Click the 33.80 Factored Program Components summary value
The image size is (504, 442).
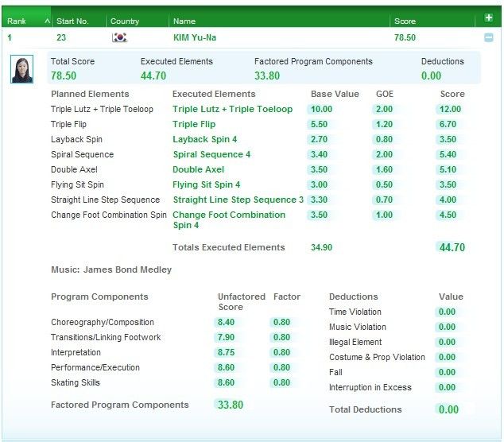click(x=267, y=76)
